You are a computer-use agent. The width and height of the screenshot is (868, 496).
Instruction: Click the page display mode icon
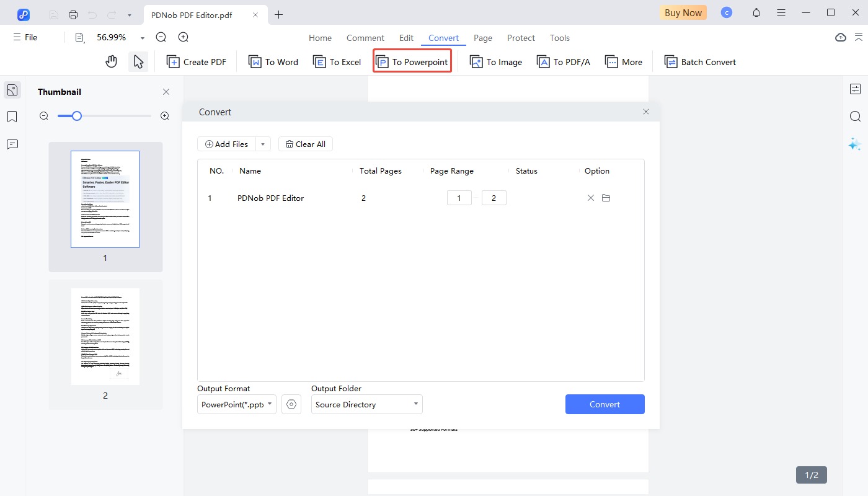(x=80, y=38)
